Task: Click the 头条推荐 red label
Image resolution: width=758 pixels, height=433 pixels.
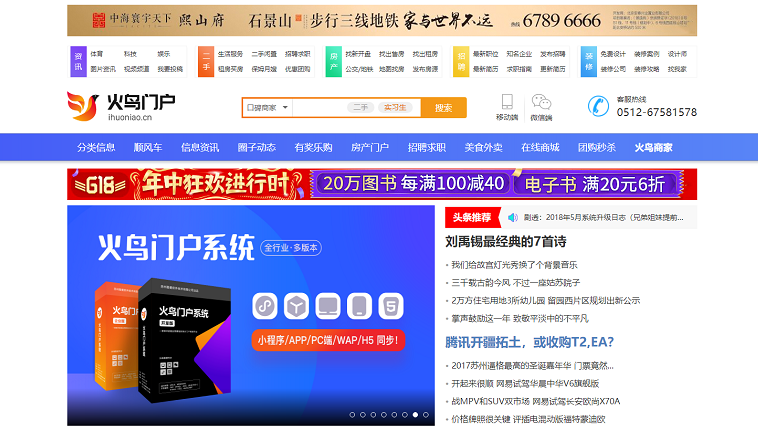Action: click(x=472, y=217)
